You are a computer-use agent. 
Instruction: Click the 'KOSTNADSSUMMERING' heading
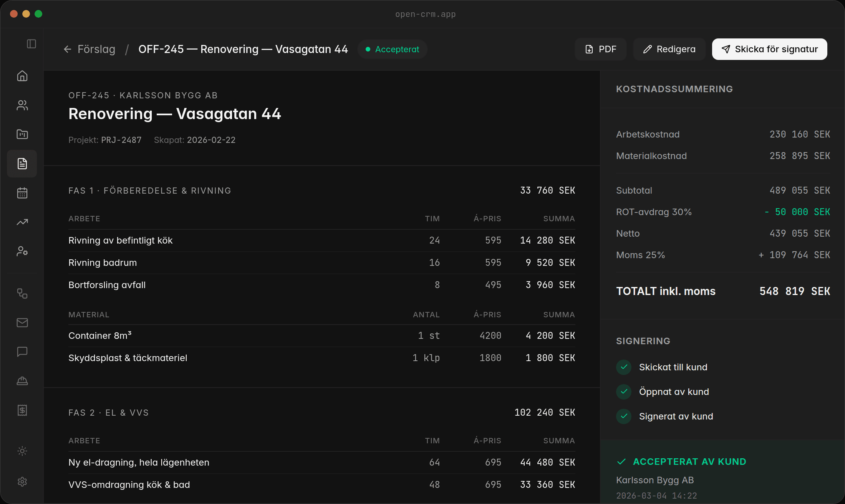click(x=674, y=89)
